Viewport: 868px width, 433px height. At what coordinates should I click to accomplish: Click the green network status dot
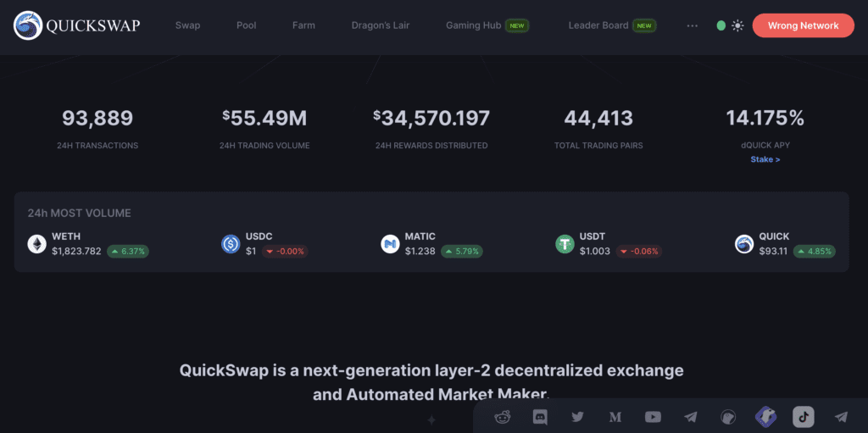(x=721, y=25)
